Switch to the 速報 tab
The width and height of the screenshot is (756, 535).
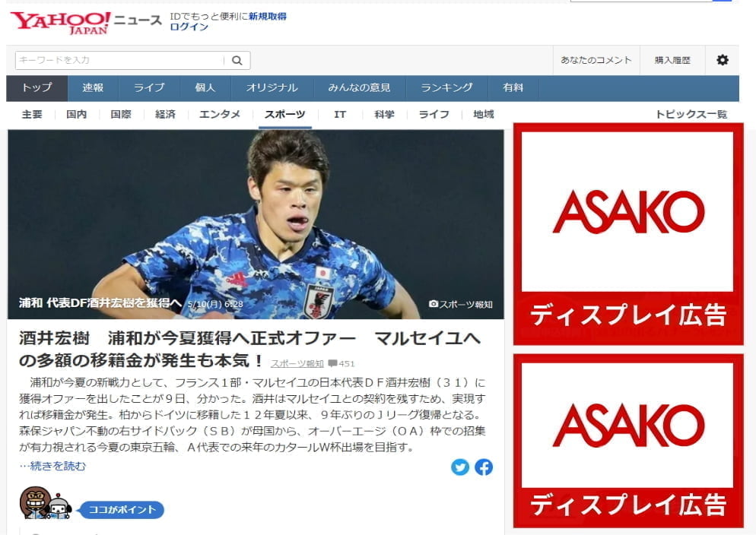[93, 88]
